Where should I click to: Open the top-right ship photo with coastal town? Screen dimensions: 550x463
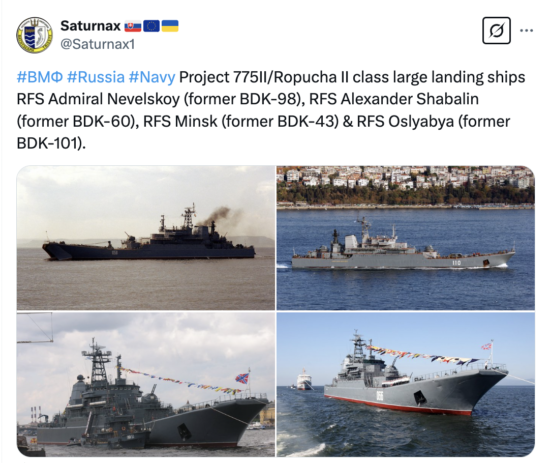tap(405, 238)
